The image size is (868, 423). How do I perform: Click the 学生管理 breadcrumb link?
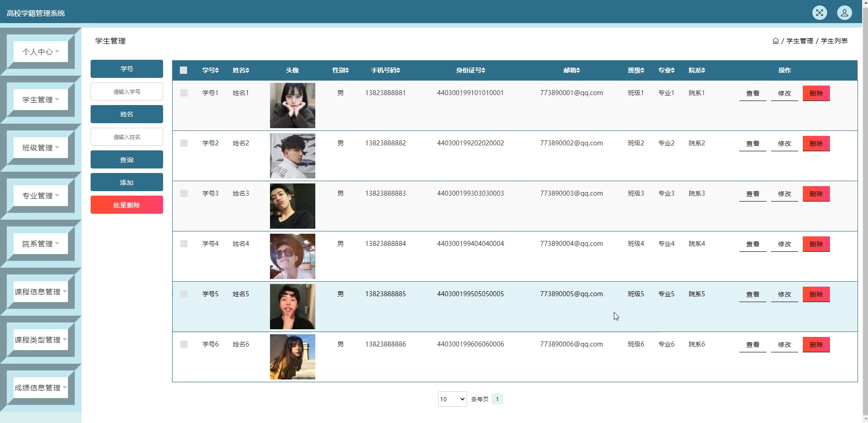[x=800, y=41]
